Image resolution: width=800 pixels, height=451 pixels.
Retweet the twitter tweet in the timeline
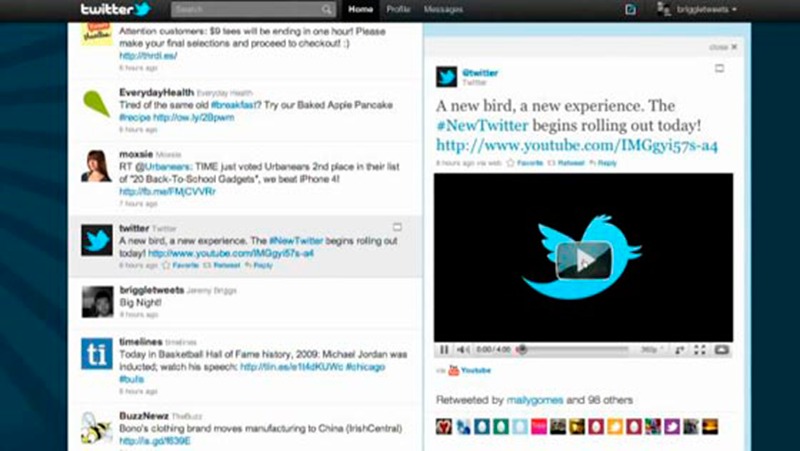tap(222, 265)
